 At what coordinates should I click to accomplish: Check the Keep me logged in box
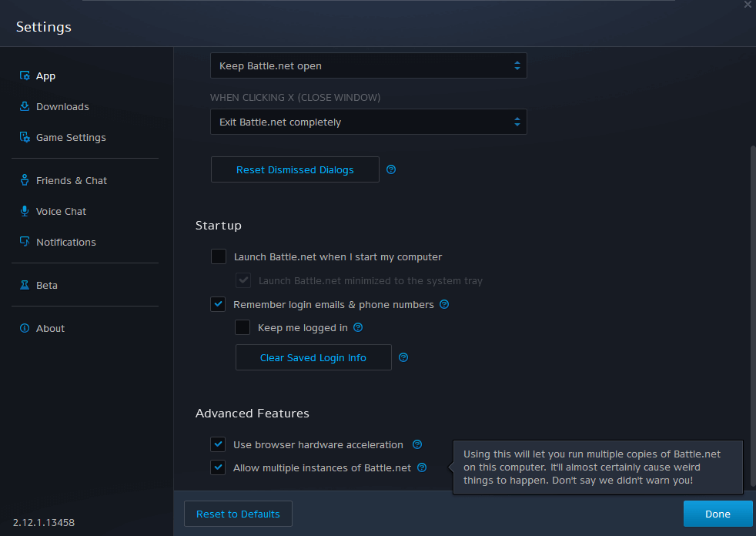click(243, 327)
